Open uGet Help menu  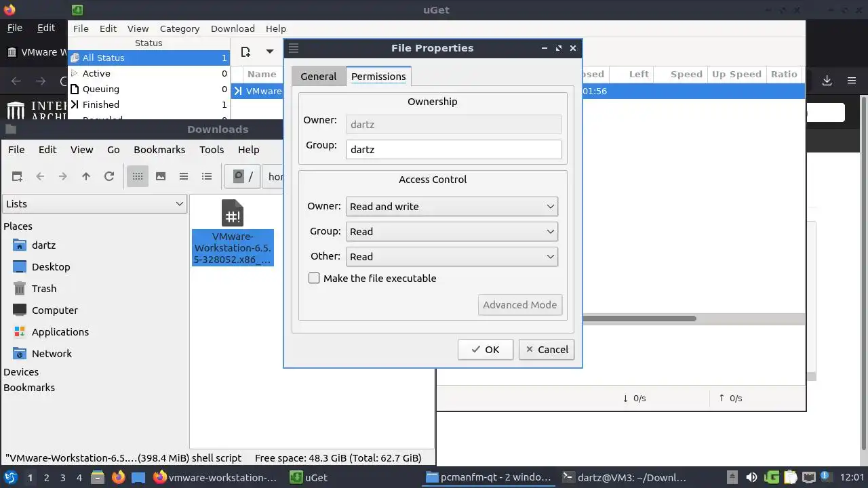[x=276, y=28]
